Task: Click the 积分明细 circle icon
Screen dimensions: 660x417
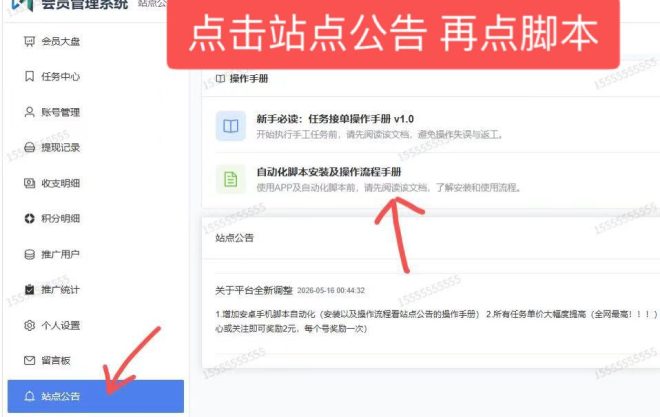Action: (29, 218)
